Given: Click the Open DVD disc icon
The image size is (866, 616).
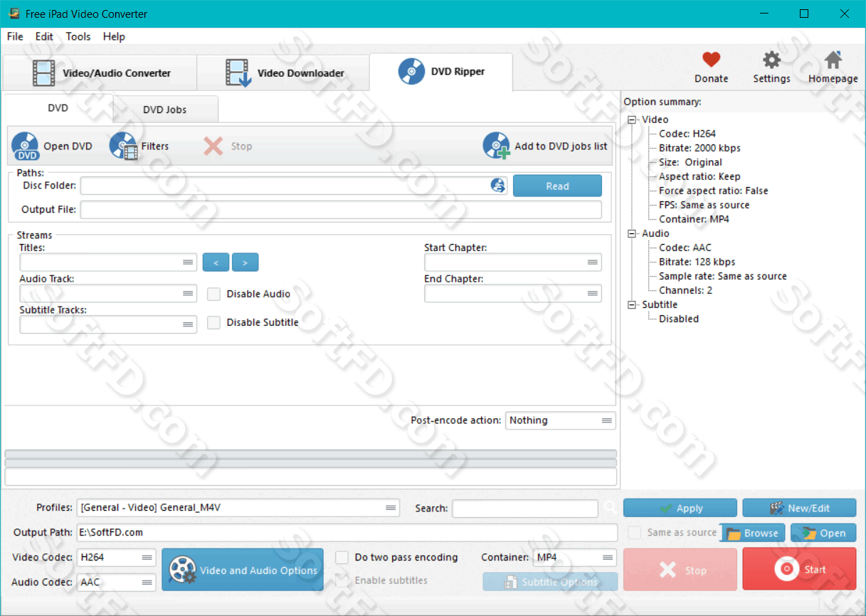Looking at the screenshot, I should [x=26, y=146].
